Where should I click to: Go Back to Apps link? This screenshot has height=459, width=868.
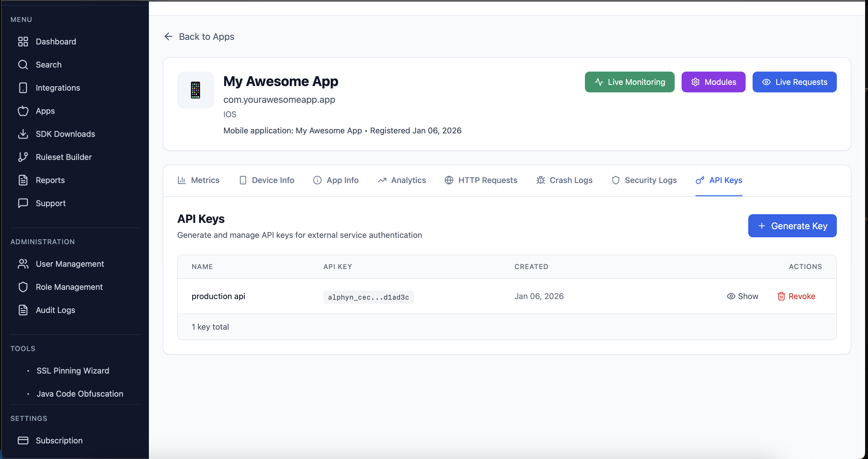point(199,36)
